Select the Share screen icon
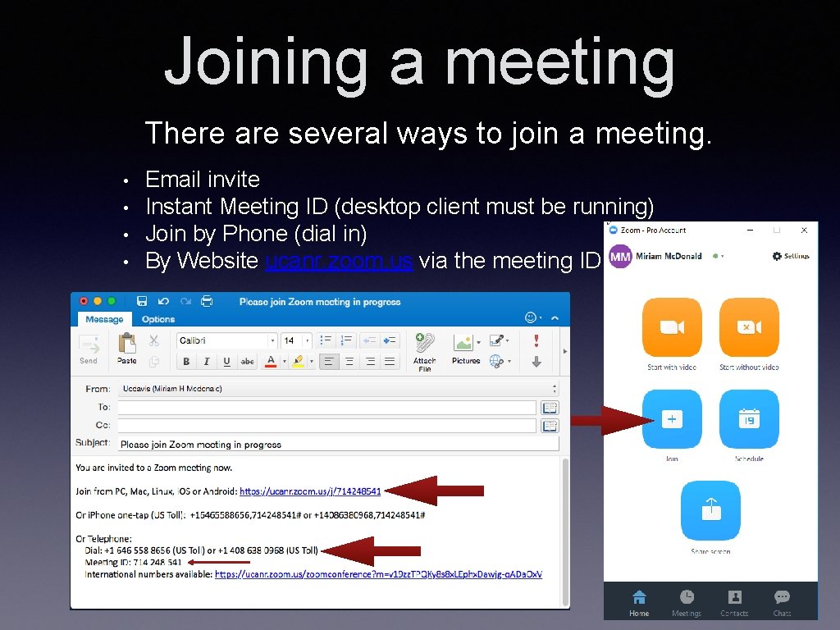Image resolution: width=840 pixels, height=630 pixels. pos(710,511)
